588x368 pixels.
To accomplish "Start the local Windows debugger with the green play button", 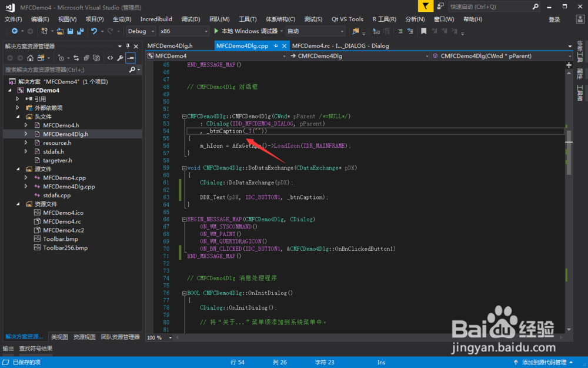I will (x=216, y=31).
